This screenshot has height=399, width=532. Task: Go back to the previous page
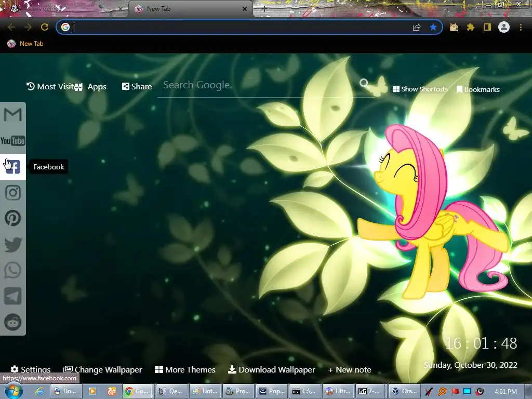tap(11, 27)
